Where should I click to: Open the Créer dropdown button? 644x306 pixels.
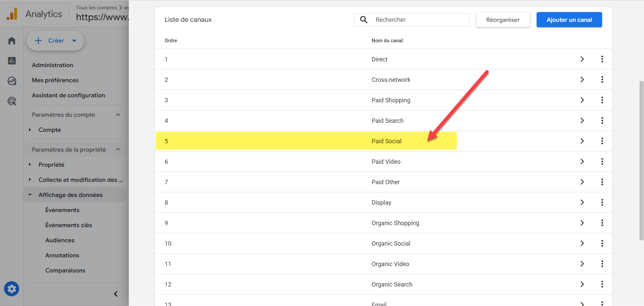[x=55, y=41]
